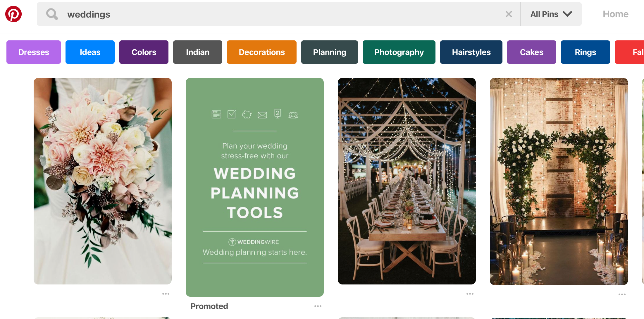The image size is (644, 319).
Task: Go to the Home page
Action: click(x=615, y=14)
